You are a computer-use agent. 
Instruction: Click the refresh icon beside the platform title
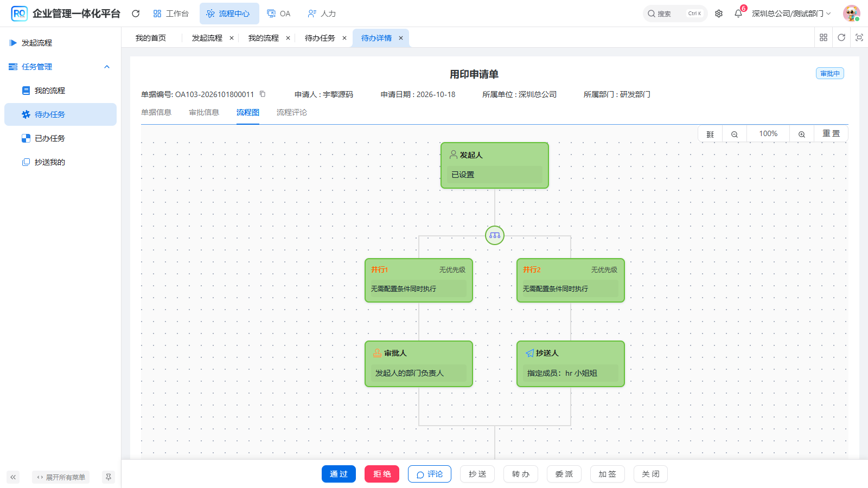[x=136, y=14]
